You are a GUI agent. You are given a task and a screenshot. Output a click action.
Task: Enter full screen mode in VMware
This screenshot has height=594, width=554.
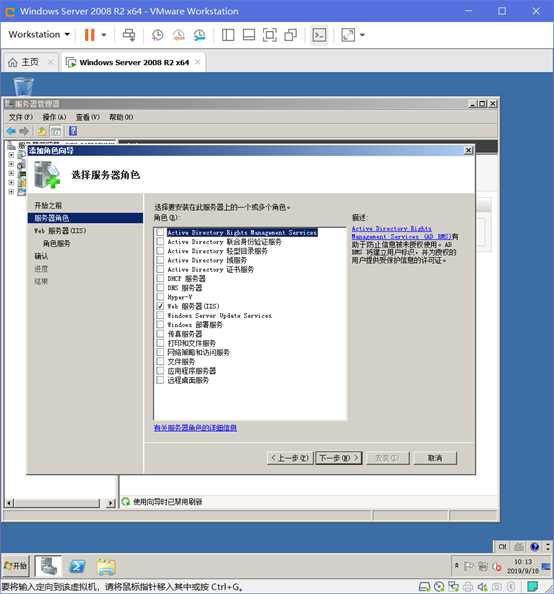tap(269, 35)
